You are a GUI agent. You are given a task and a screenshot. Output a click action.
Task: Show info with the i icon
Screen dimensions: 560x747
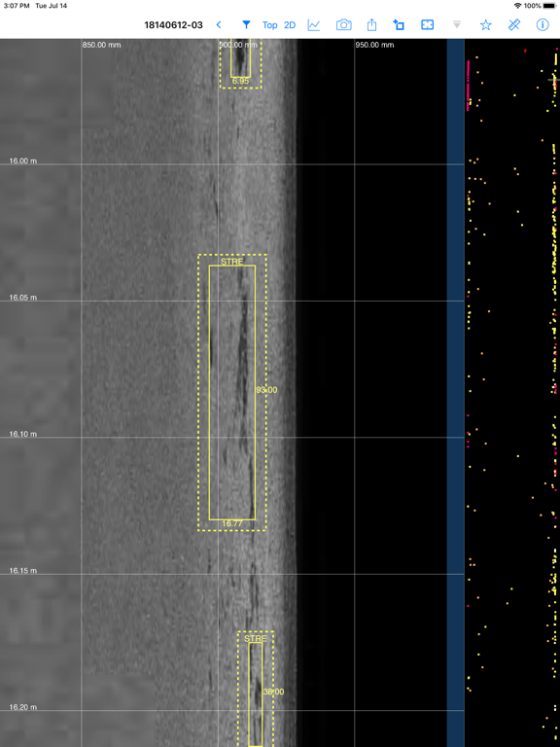[542, 24]
